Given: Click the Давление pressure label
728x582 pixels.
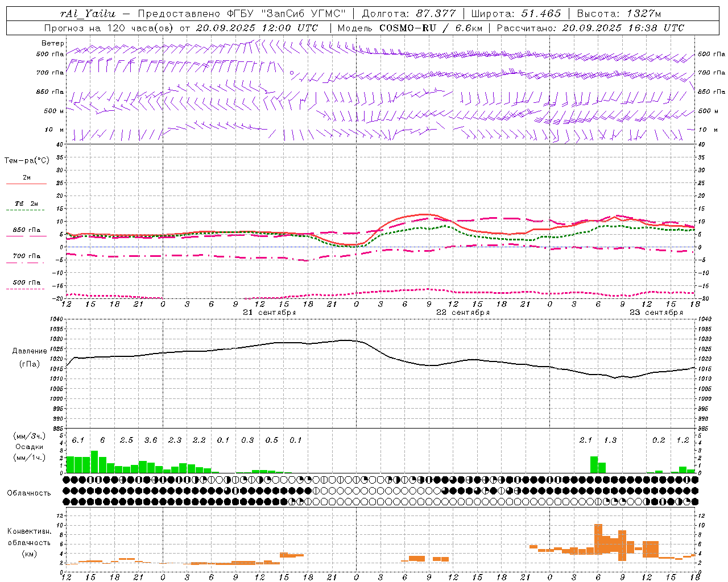Looking at the screenshot, I should coord(30,351).
